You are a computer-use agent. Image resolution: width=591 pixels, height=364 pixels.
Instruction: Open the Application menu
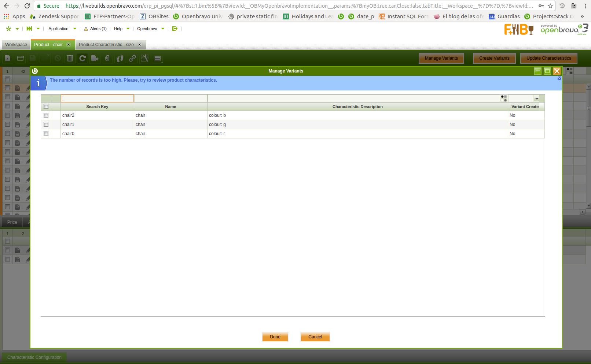[58, 29]
